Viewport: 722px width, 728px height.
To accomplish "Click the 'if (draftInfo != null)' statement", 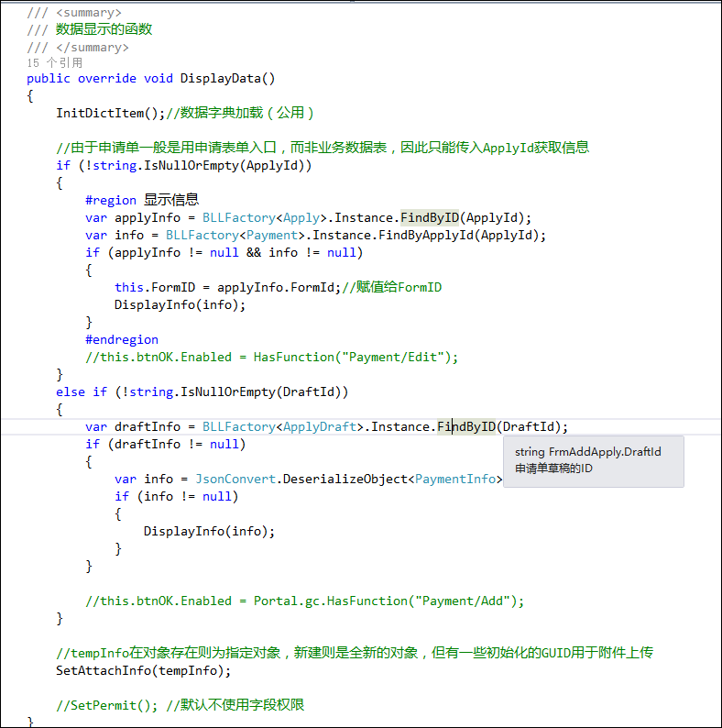I will 165,445.
